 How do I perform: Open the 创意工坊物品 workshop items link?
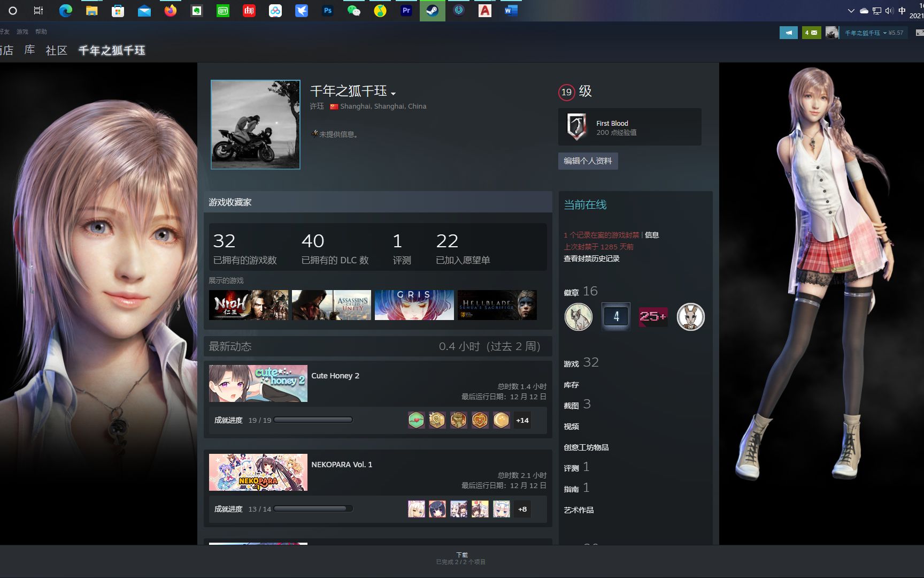(586, 447)
